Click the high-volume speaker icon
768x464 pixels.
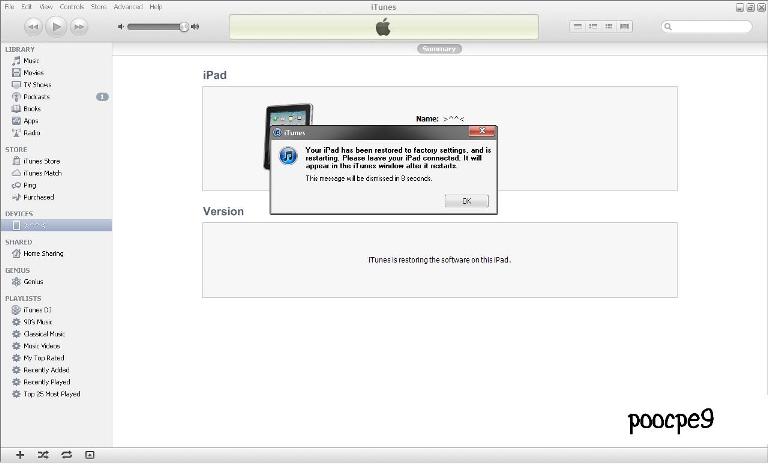[195, 27]
